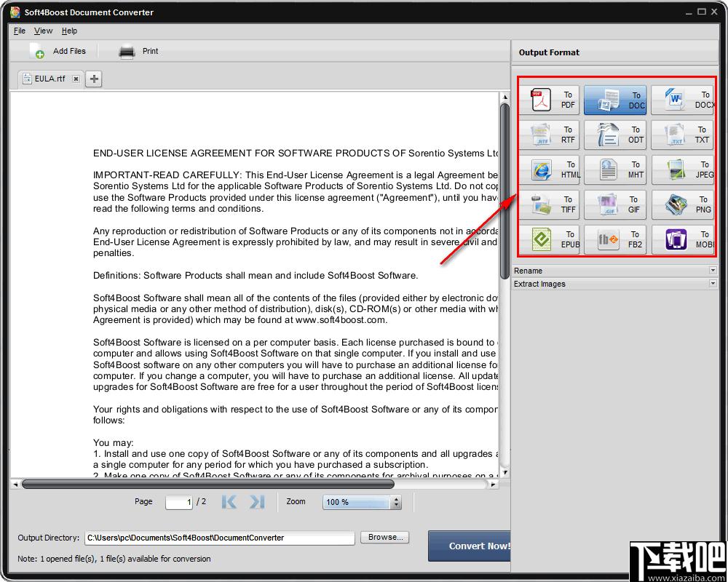Image resolution: width=728 pixels, height=582 pixels.
Task: Select the To PDF output format
Action: pyautogui.click(x=550, y=100)
